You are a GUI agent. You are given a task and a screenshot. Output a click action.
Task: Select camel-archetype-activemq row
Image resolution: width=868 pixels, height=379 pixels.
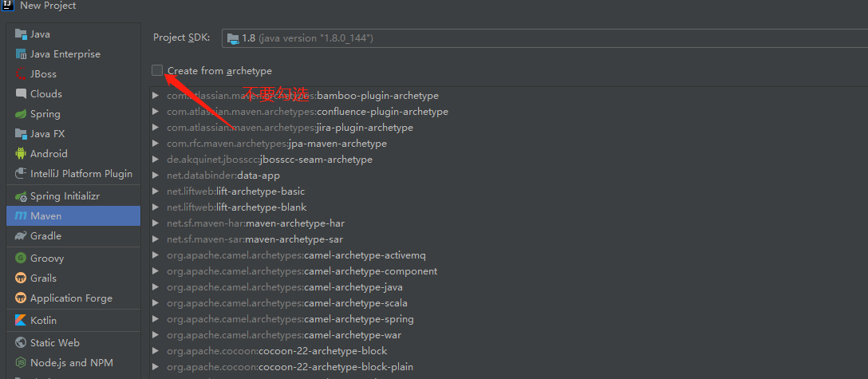pyautogui.click(x=508, y=255)
